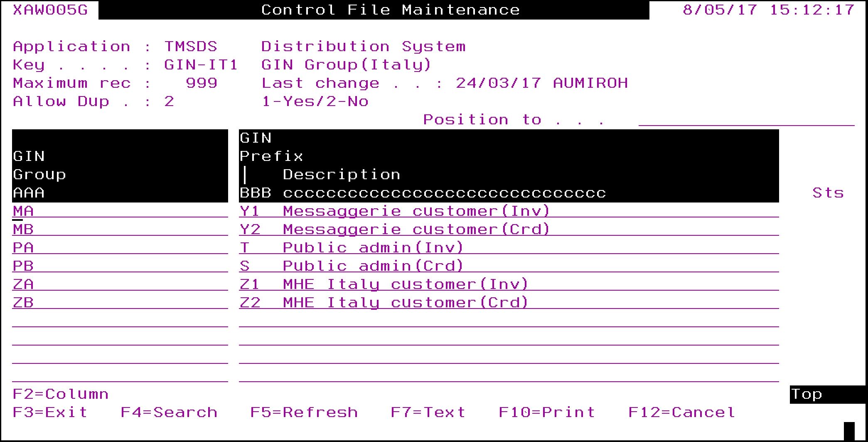This screenshot has width=868, height=442.
Task: Click the F7=Text function key
Action: point(428,412)
